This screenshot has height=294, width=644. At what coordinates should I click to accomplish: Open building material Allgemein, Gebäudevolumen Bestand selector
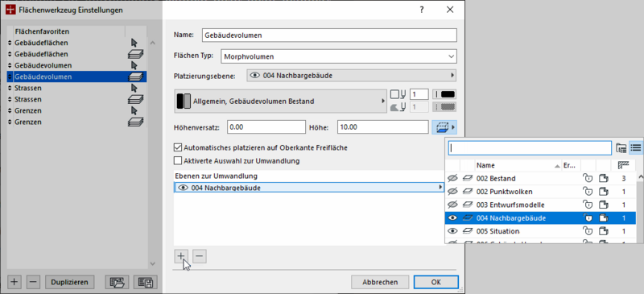click(281, 101)
